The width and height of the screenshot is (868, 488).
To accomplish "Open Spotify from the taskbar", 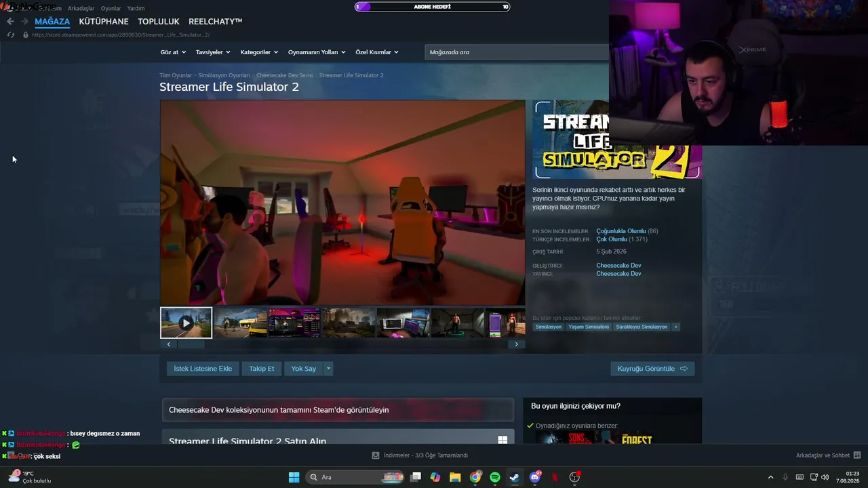I will (x=495, y=477).
